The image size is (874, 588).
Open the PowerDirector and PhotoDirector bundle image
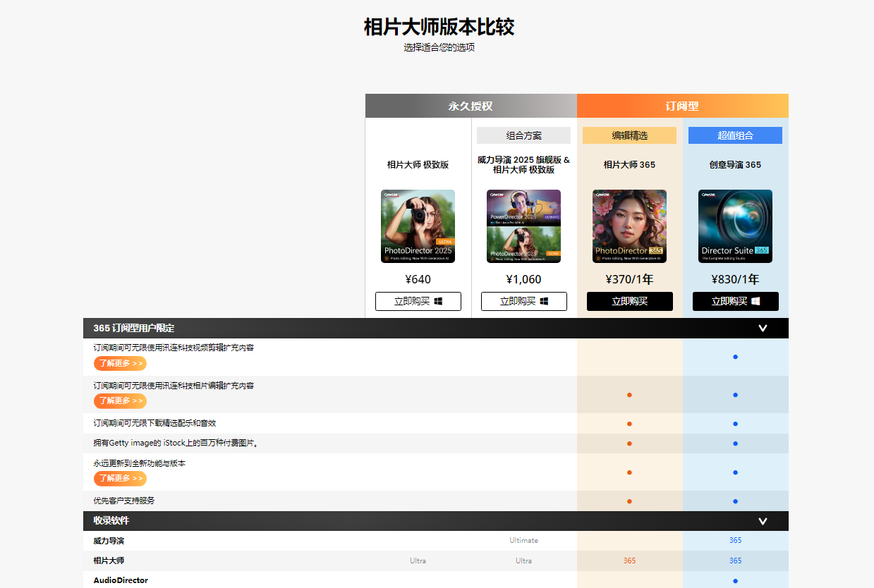pyautogui.click(x=524, y=226)
